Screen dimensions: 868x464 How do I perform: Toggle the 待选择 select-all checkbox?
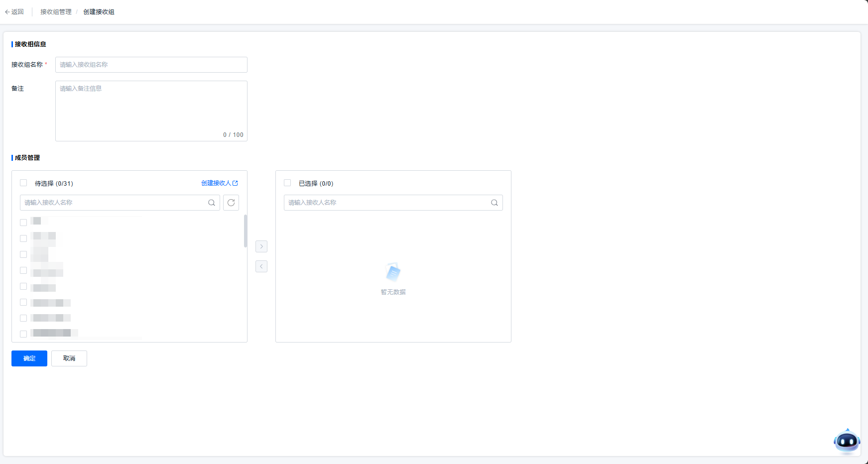pos(23,183)
